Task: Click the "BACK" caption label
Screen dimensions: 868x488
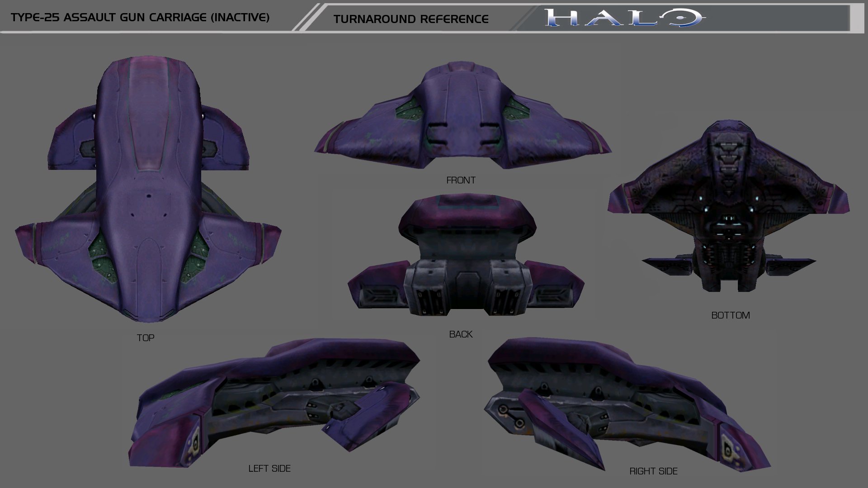Action: (461, 334)
